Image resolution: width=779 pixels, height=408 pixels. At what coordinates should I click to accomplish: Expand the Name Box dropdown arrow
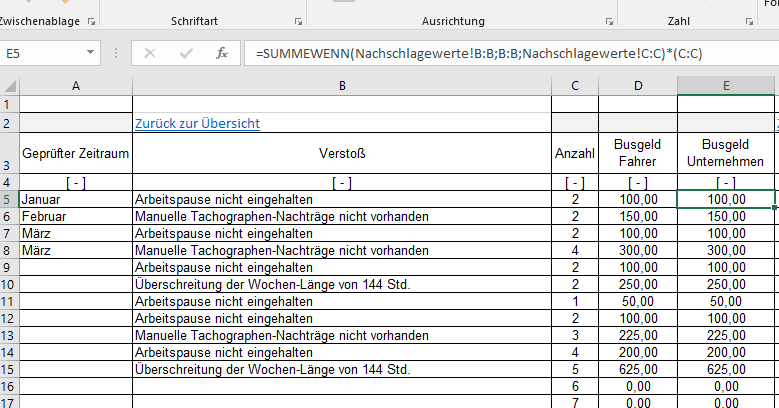pos(90,53)
